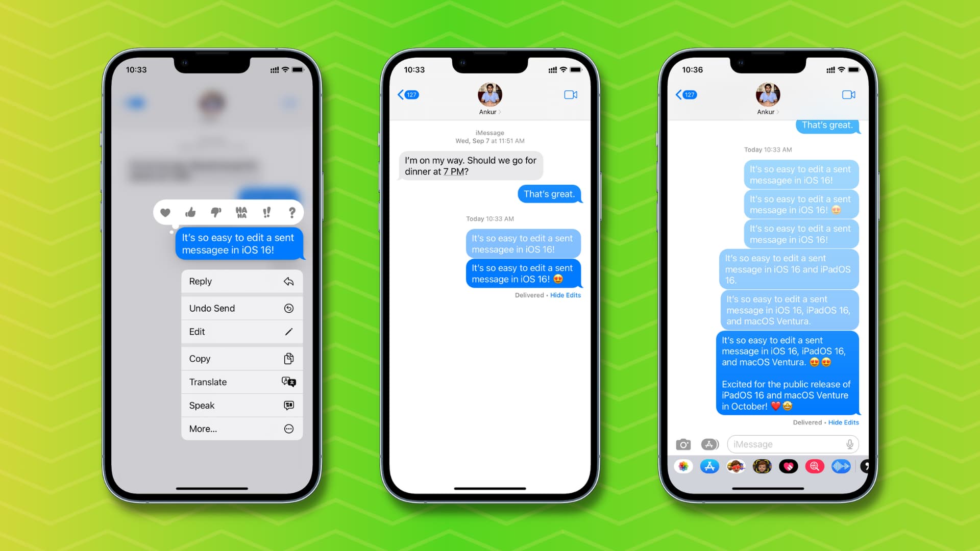
Task: Tap the Speak icon in context menu
Action: pyautogui.click(x=288, y=405)
